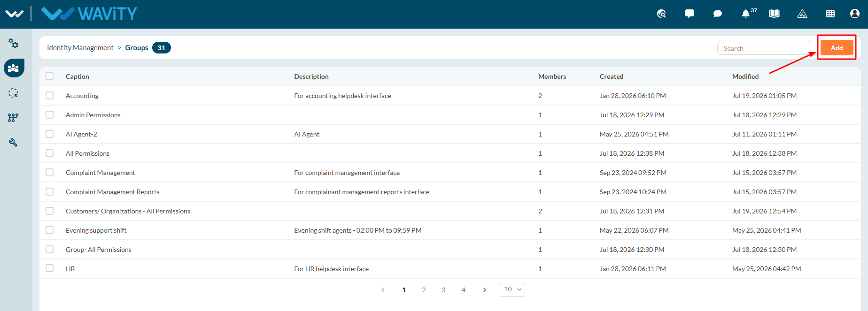This screenshot has height=311, width=868.
Task: Sort by Modified column header
Action: [745, 76]
